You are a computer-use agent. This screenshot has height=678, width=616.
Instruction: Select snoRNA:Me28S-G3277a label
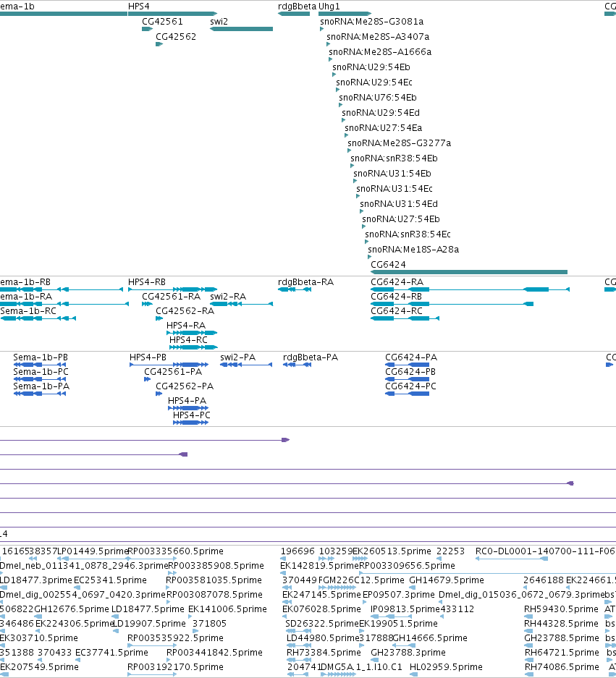tap(400, 143)
